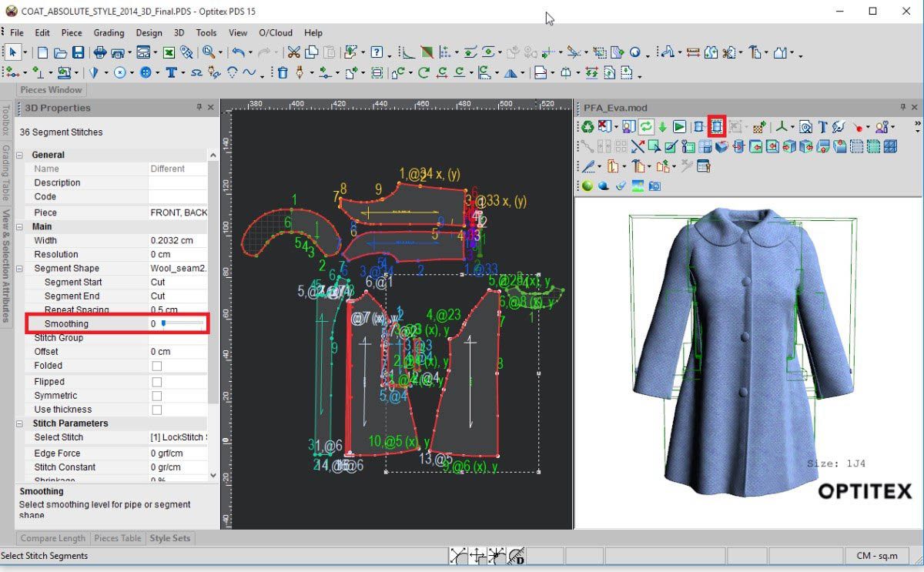This screenshot has width=924, height=572.
Task: Click the trash can Delete icon
Action: pos(283,73)
